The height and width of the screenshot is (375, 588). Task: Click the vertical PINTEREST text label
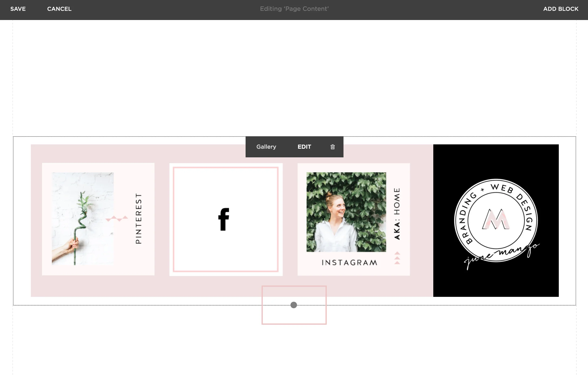(138, 219)
